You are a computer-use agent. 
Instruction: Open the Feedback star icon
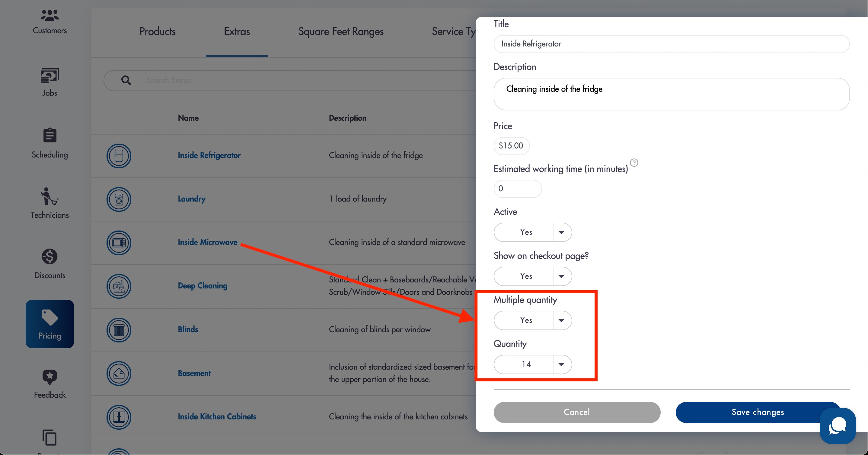click(x=49, y=377)
